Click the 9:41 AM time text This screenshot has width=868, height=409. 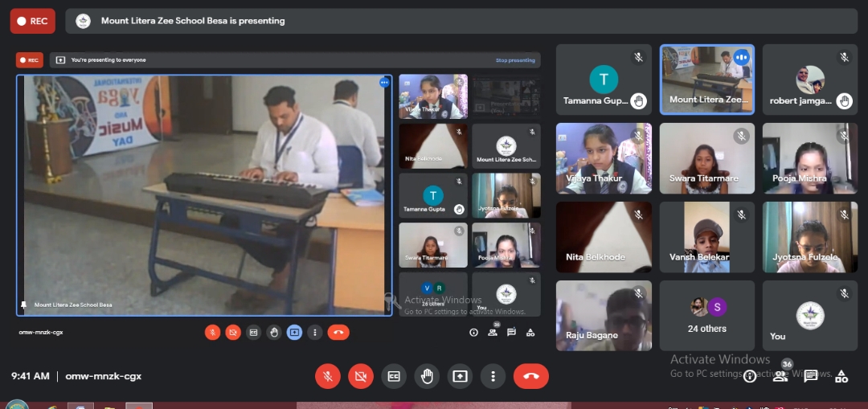(x=31, y=376)
